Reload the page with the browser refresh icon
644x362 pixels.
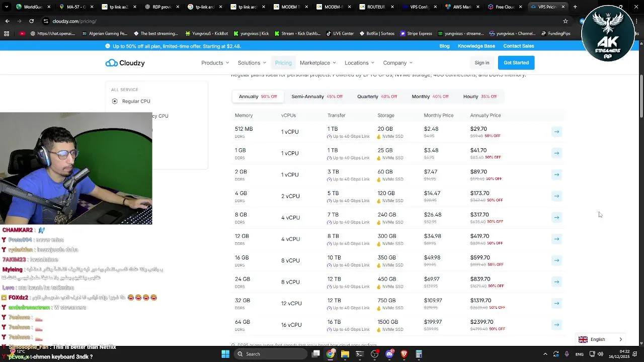point(31,21)
